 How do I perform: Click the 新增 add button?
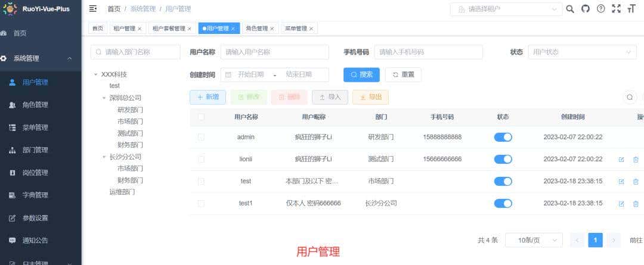point(208,97)
